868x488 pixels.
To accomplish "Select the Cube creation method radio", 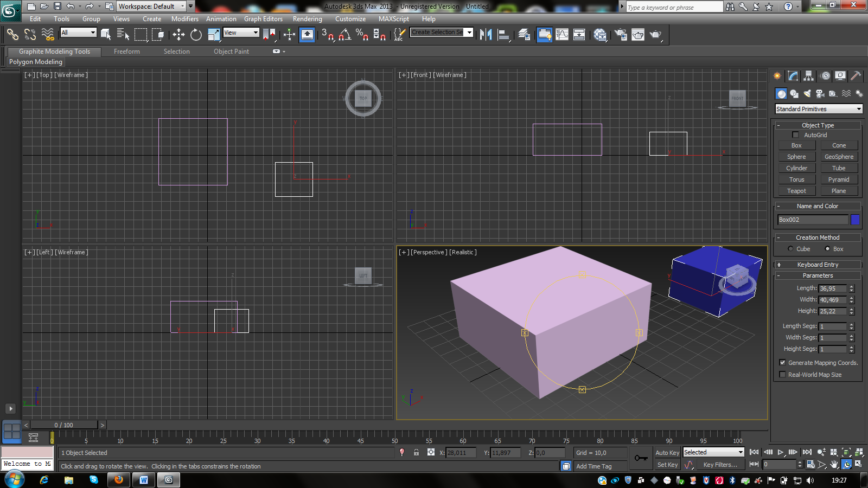I will click(790, 249).
